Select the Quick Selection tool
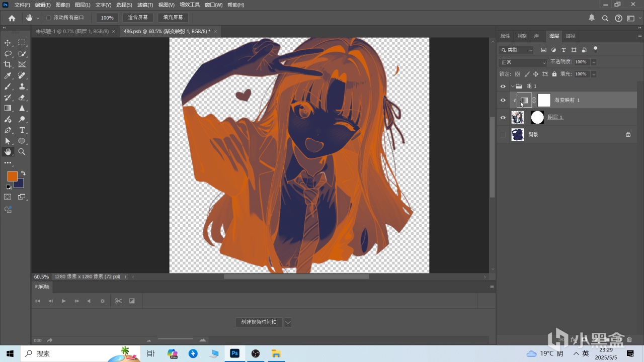 (x=22, y=54)
